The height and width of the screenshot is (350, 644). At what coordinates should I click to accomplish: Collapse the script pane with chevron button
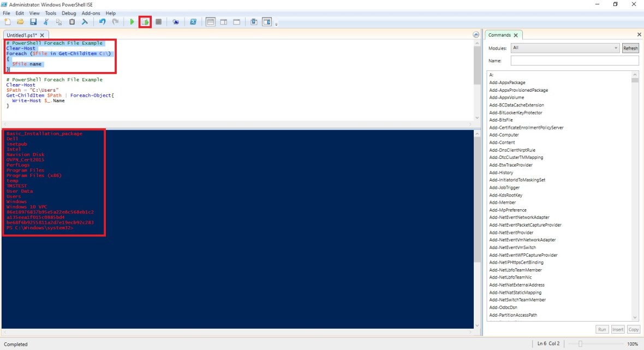(476, 35)
